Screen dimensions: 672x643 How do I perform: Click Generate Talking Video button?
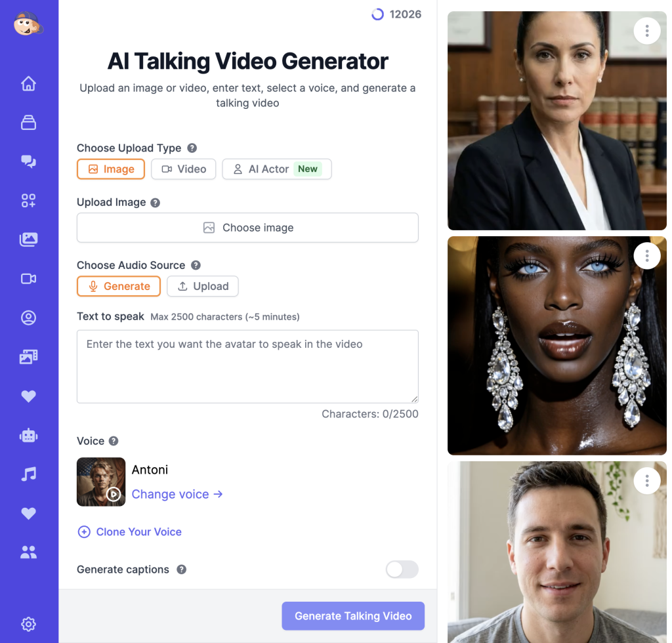(x=353, y=616)
